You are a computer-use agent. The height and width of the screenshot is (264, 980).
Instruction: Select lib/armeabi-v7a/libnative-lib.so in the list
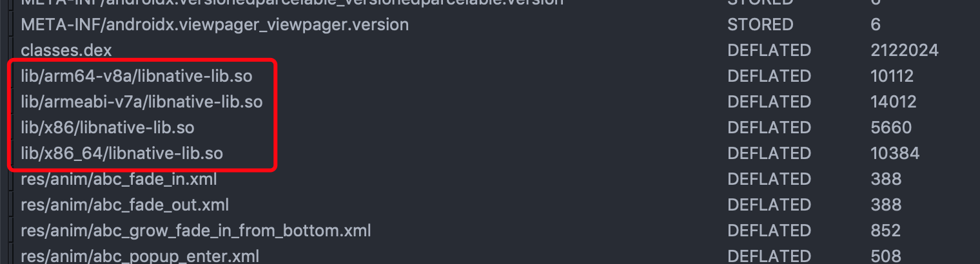(x=141, y=102)
